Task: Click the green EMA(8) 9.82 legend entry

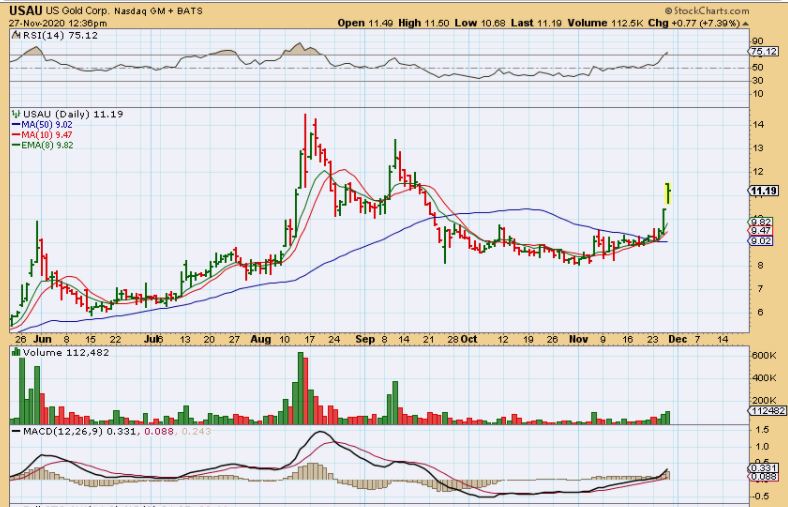Action: pyautogui.click(x=42, y=145)
